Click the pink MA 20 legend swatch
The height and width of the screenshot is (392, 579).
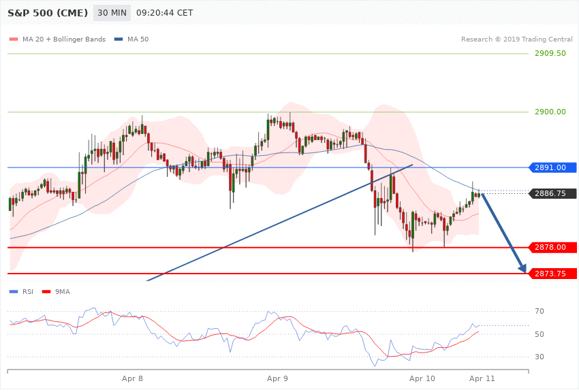[14, 39]
